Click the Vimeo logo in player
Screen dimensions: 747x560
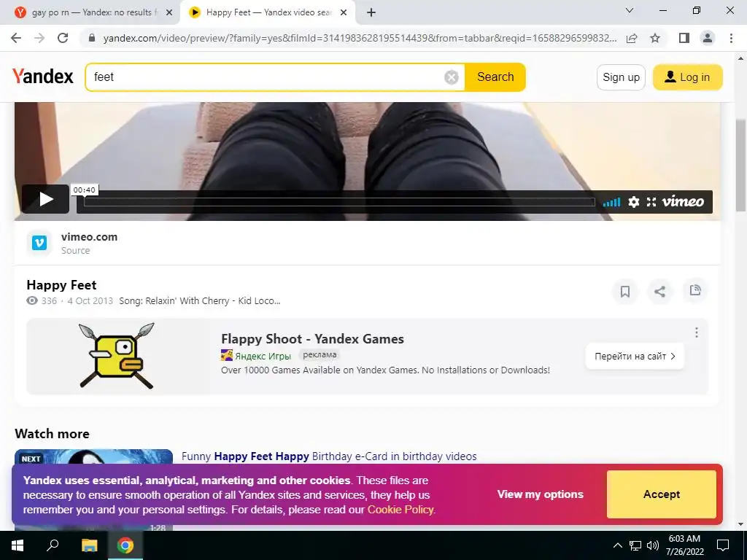(683, 201)
